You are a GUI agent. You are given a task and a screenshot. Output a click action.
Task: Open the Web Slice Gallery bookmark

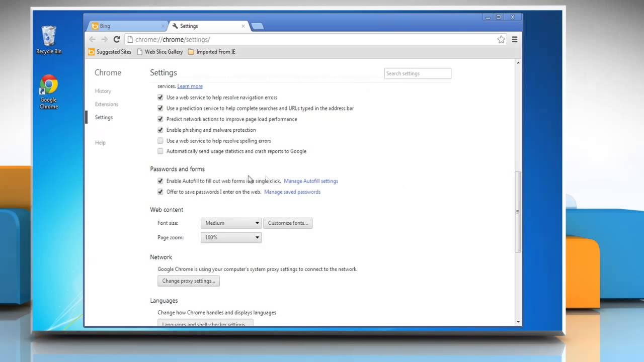[160, 52]
